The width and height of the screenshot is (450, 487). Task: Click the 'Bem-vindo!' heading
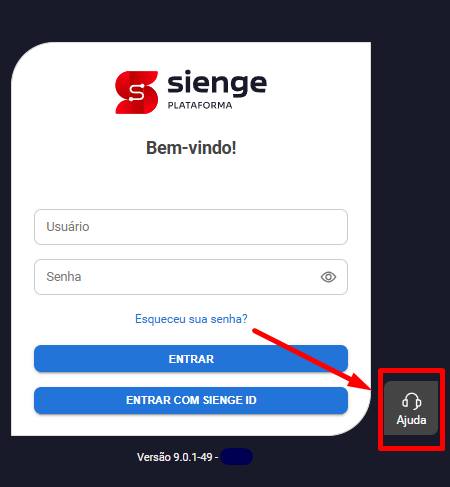[x=191, y=148]
